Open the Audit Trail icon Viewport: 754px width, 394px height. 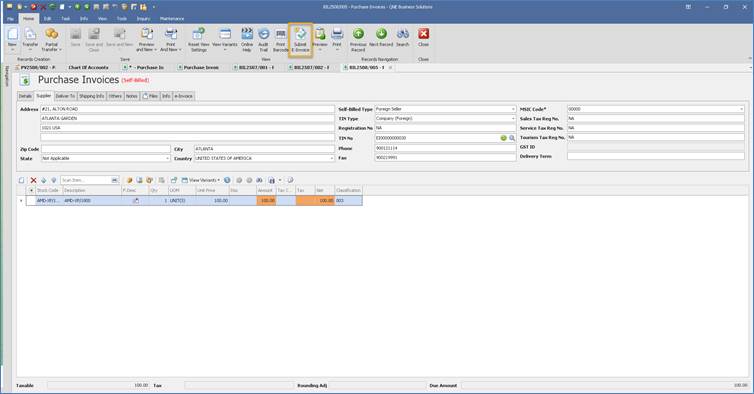coord(264,39)
